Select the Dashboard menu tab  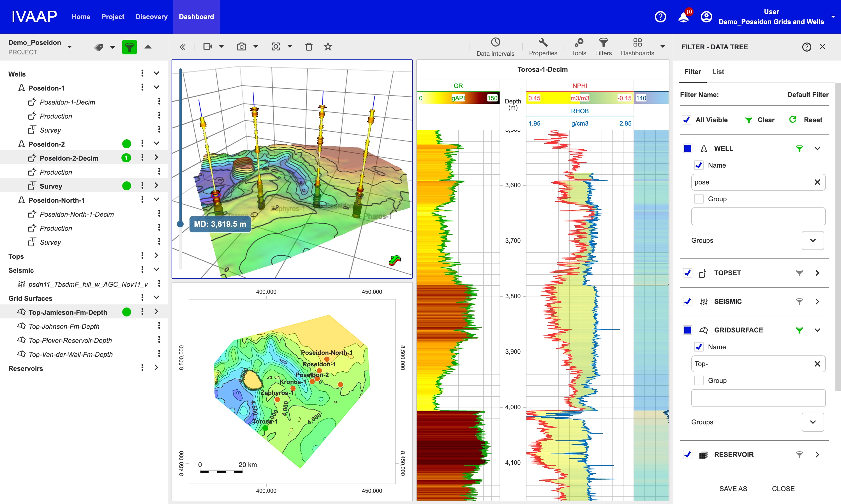[196, 17]
